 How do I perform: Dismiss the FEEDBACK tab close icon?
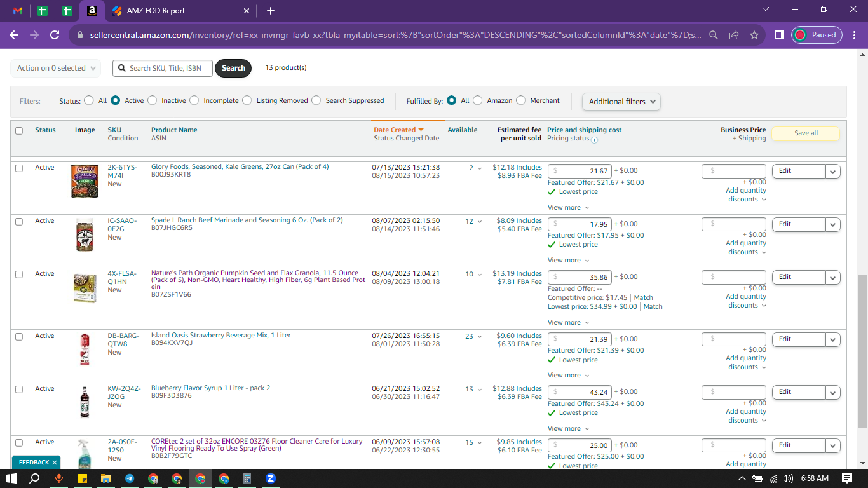click(55, 463)
